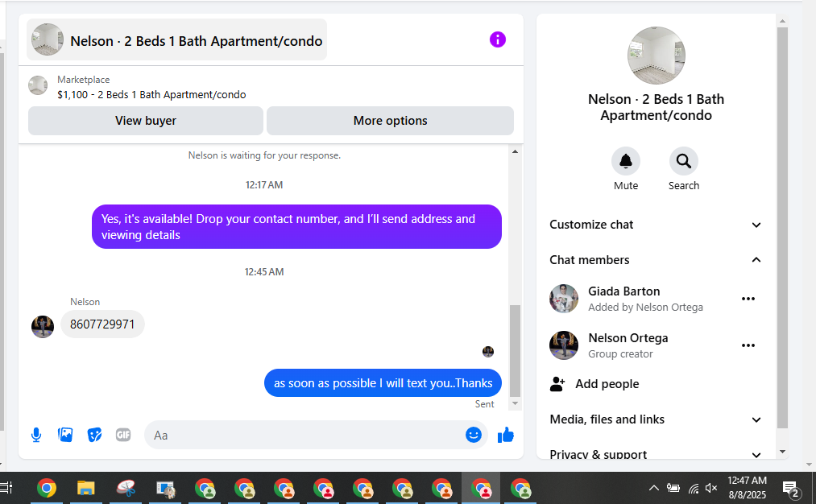Open the sticker picker icon
The height and width of the screenshot is (504, 816).
(x=94, y=435)
